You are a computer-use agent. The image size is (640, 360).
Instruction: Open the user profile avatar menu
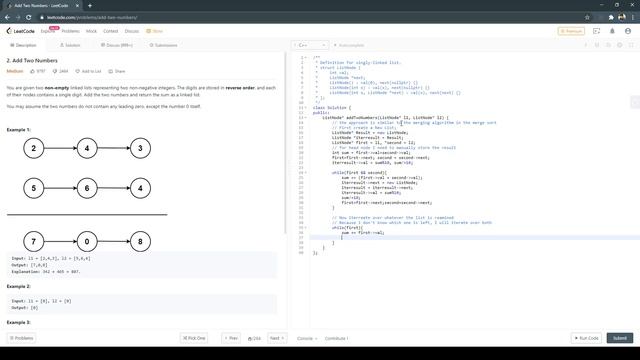click(628, 31)
